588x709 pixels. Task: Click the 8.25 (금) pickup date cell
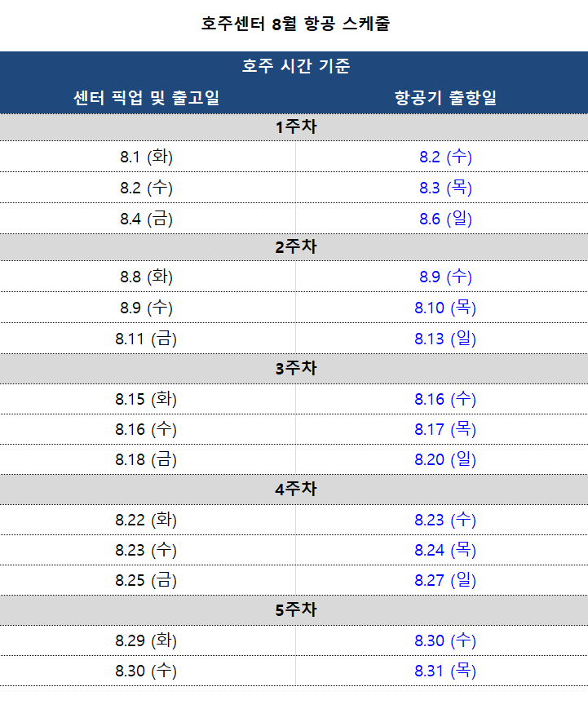[x=146, y=581]
